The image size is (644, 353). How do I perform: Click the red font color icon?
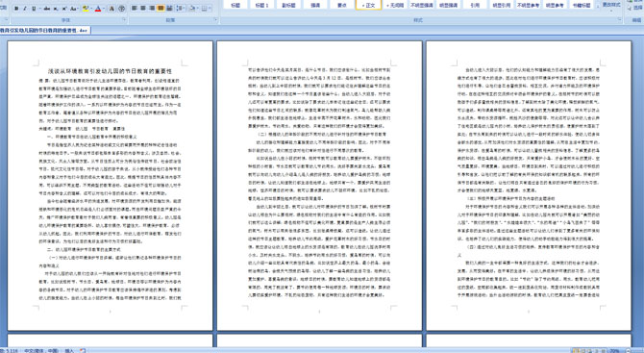point(98,9)
